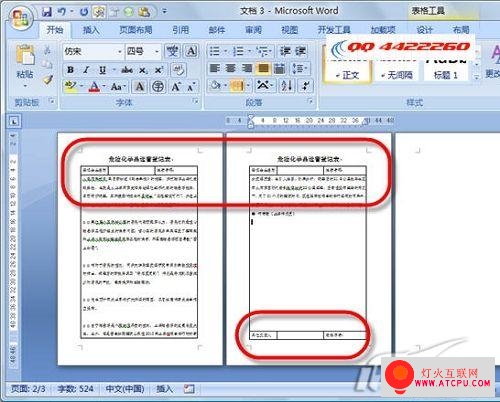
Task: Show paragraph marks icon
Action: [305, 86]
